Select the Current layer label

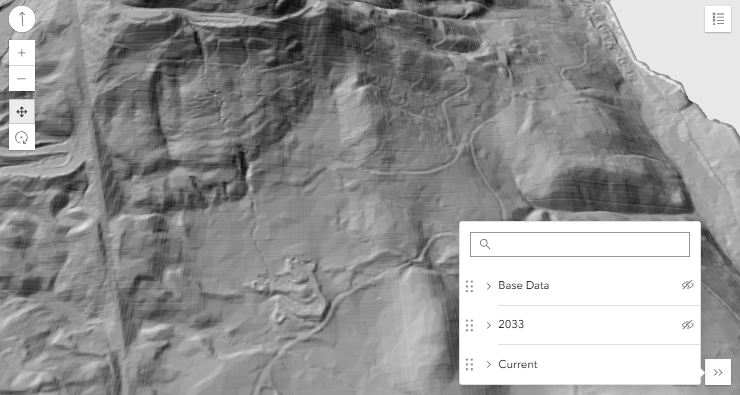518,364
